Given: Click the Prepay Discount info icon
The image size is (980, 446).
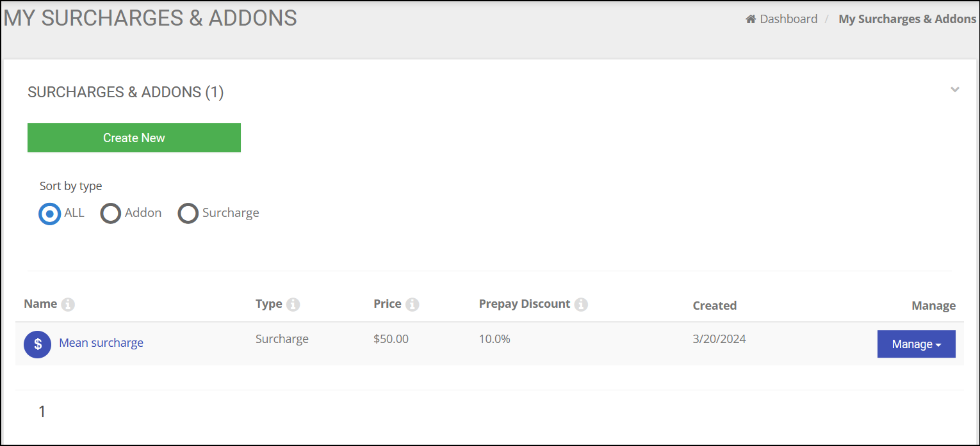Looking at the screenshot, I should click(x=582, y=305).
